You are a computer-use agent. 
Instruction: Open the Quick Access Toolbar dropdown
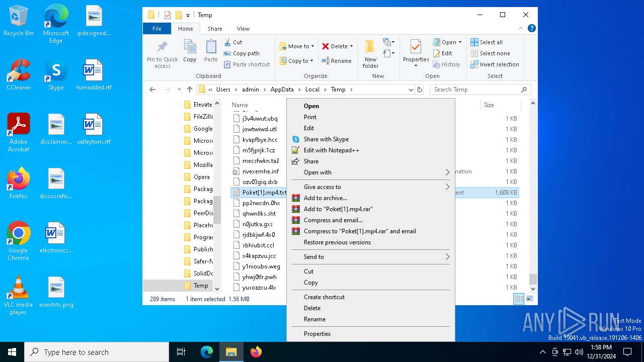[x=188, y=16]
